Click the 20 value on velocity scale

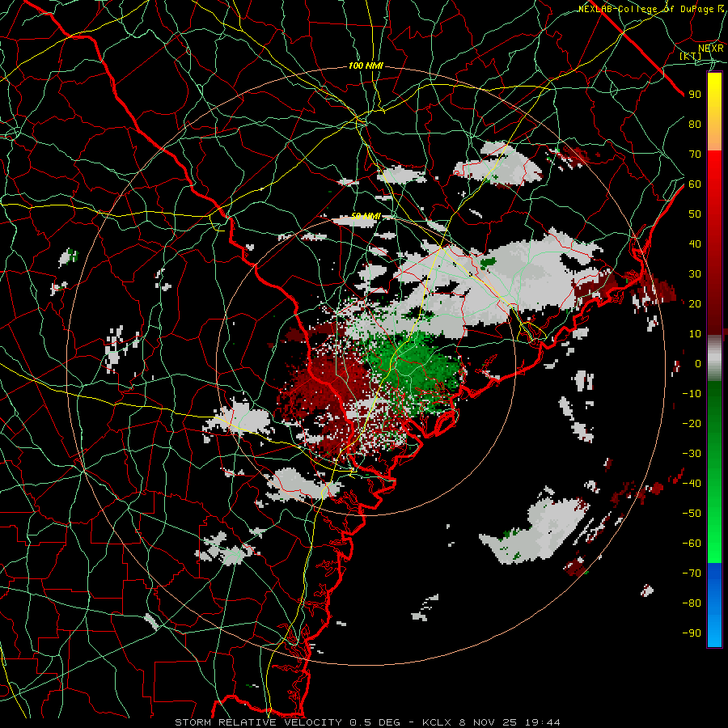pos(695,303)
